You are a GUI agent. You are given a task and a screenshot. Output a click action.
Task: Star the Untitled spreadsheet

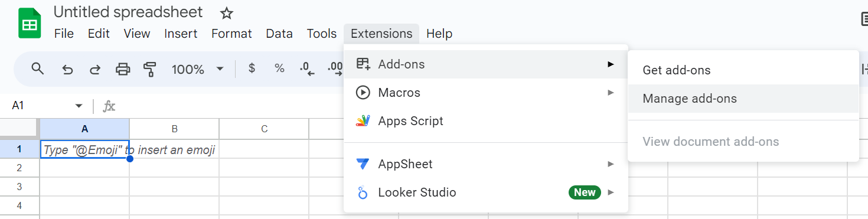(x=226, y=12)
